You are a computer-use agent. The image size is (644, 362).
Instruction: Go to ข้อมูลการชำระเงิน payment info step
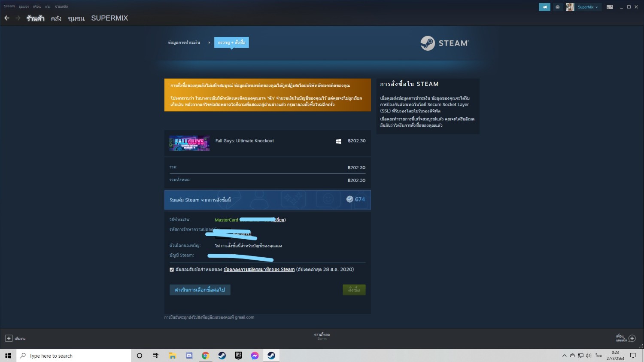coord(184,43)
